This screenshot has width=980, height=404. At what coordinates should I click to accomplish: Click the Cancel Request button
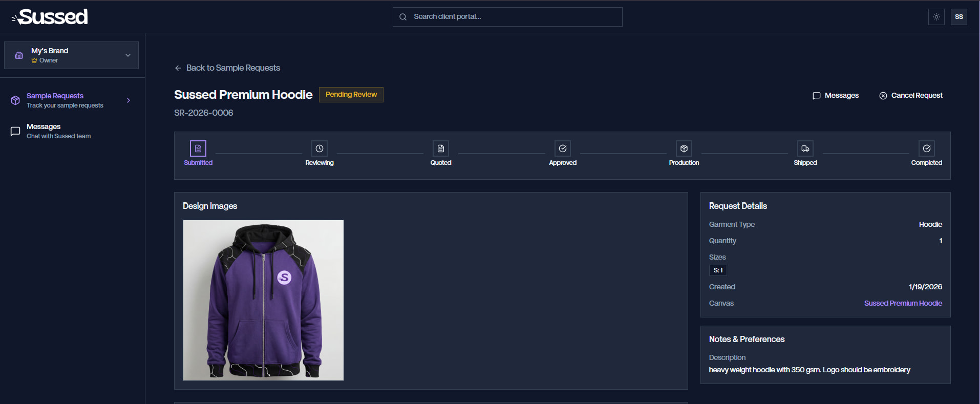point(911,95)
